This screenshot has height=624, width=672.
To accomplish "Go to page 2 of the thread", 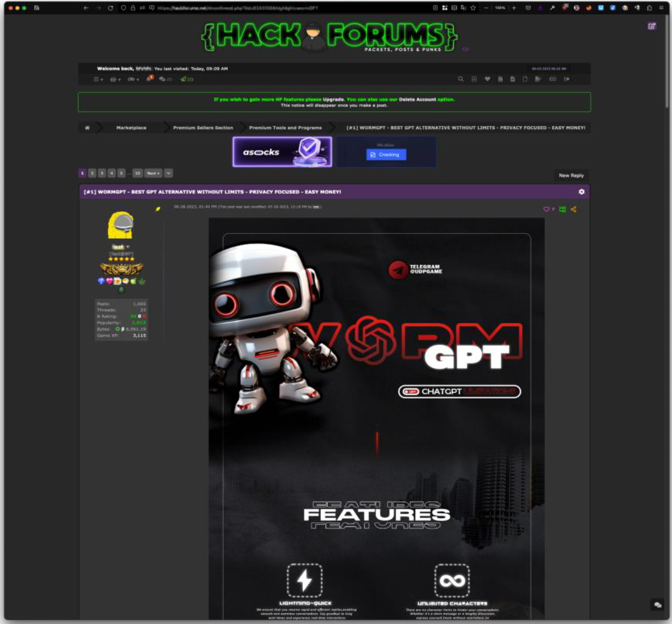I will click(x=92, y=173).
